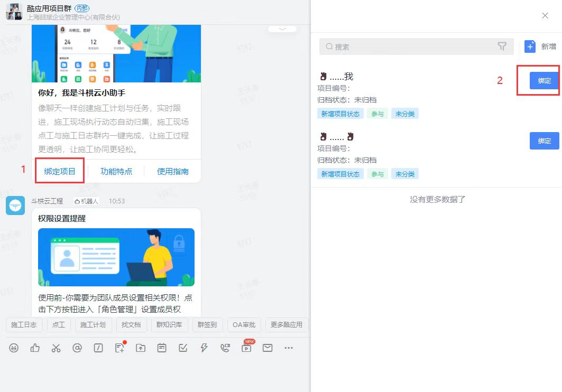Open the 功能特点 link

coord(116,172)
